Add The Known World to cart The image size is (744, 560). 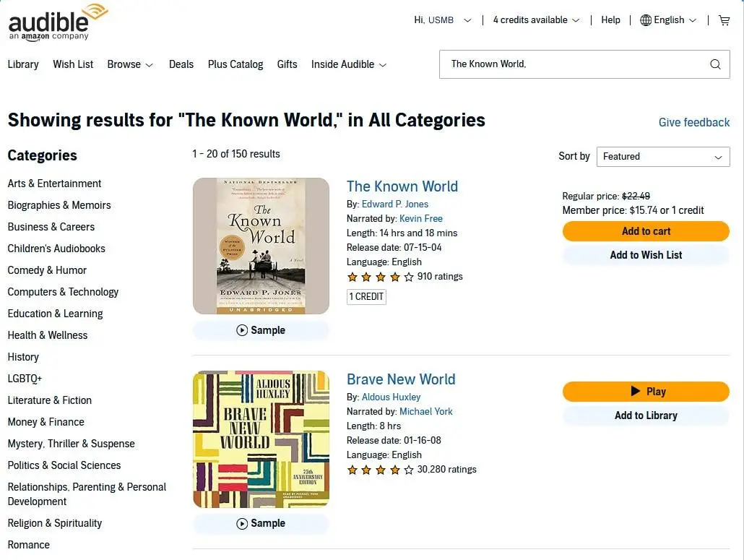(646, 231)
